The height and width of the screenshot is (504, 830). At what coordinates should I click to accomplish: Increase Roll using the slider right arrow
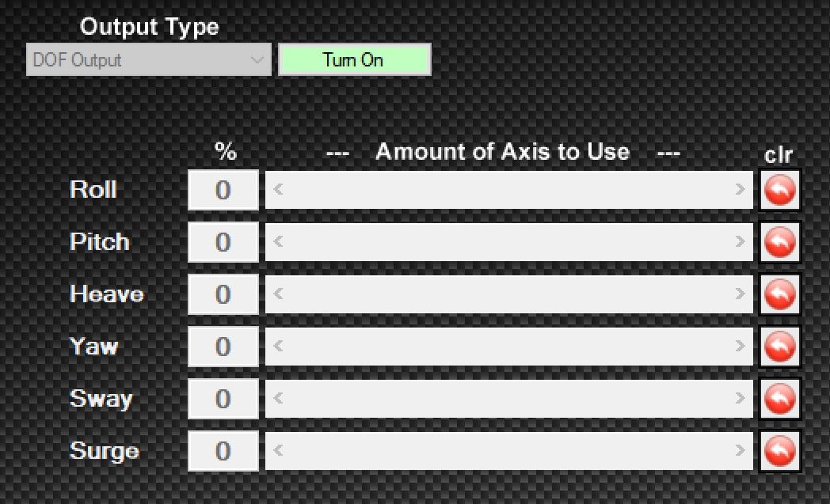740,190
